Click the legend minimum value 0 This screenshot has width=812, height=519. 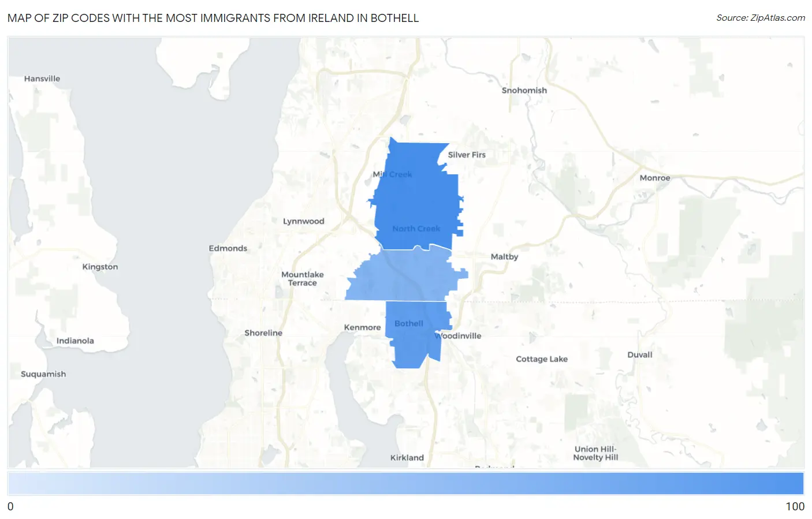click(10, 506)
